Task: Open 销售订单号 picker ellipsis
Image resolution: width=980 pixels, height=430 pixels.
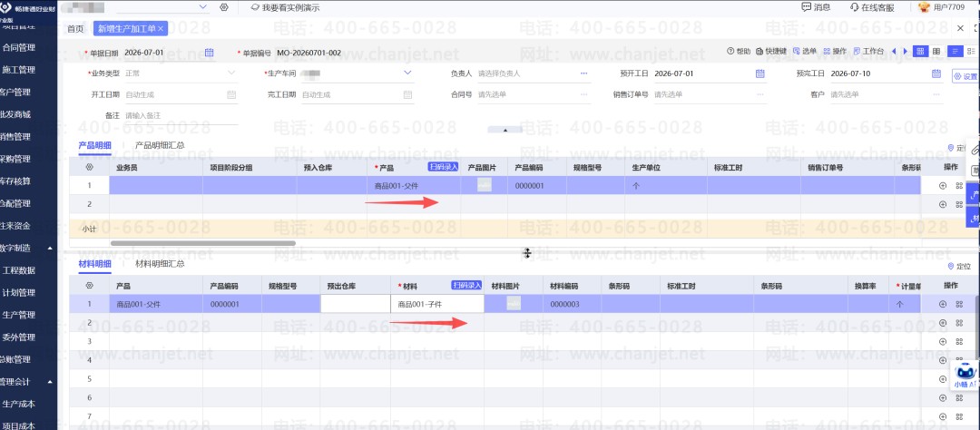Action: tap(760, 94)
